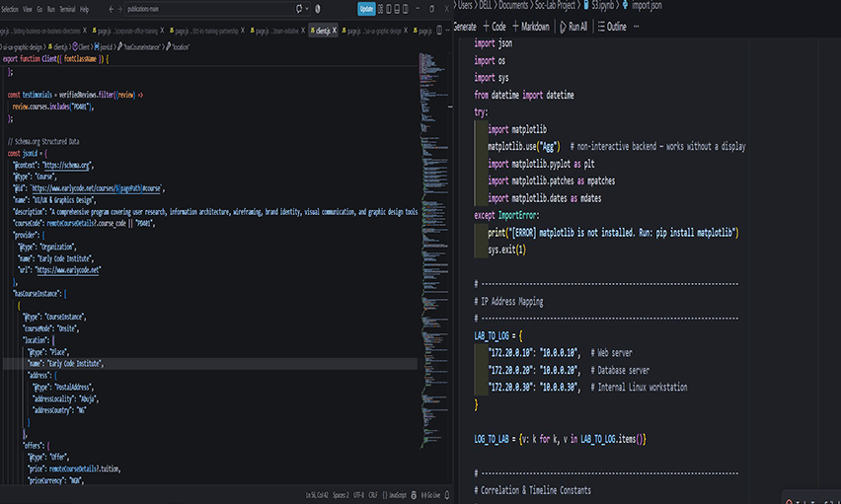Click the LAB_TO_LOG variable in the notebook
841x504 pixels.
click(x=492, y=336)
